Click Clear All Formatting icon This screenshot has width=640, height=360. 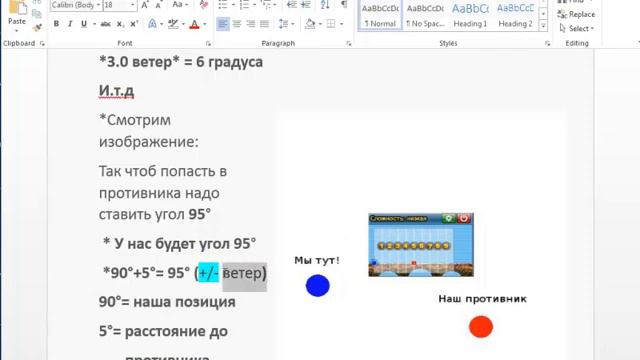204,5
